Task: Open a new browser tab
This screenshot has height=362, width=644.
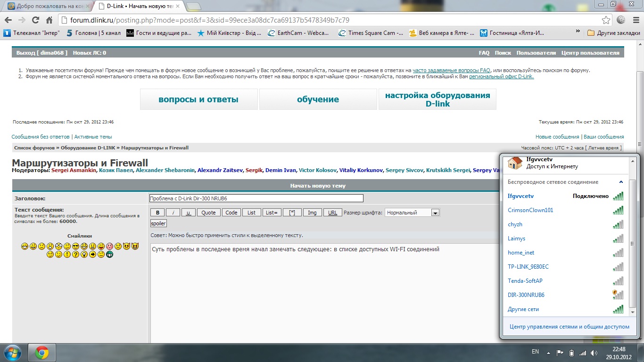Action: click(x=193, y=6)
